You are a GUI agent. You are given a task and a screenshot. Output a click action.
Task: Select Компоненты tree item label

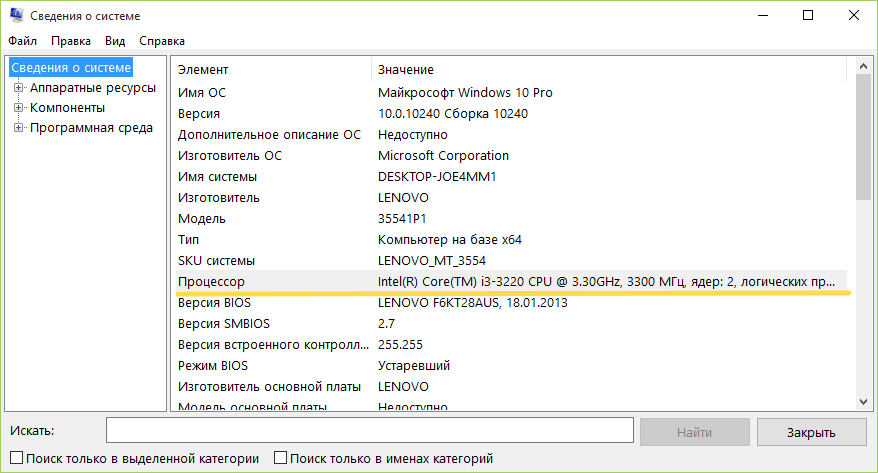point(67,107)
